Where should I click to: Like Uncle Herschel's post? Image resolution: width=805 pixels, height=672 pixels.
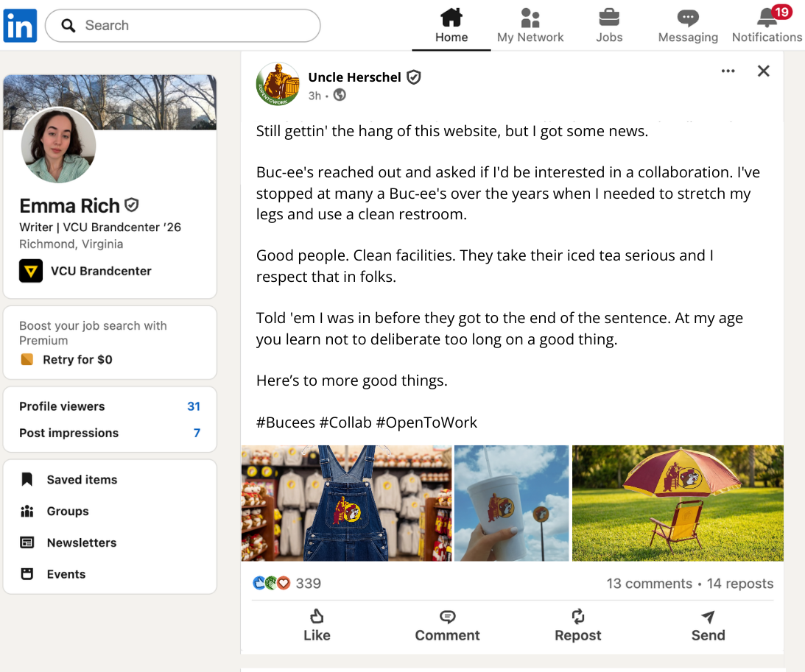click(x=317, y=626)
